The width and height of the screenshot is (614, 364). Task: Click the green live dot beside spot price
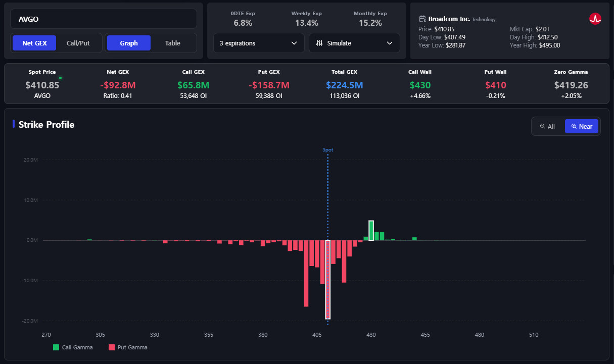61,78
